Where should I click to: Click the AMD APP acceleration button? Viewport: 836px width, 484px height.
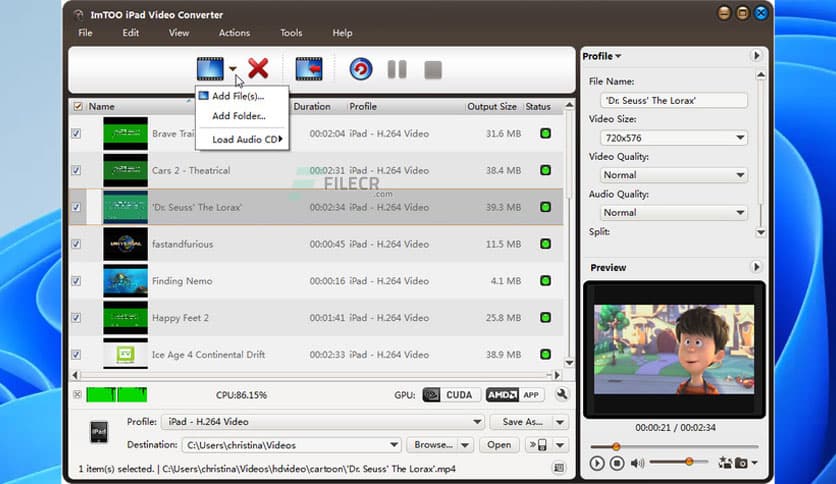click(514, 395)
